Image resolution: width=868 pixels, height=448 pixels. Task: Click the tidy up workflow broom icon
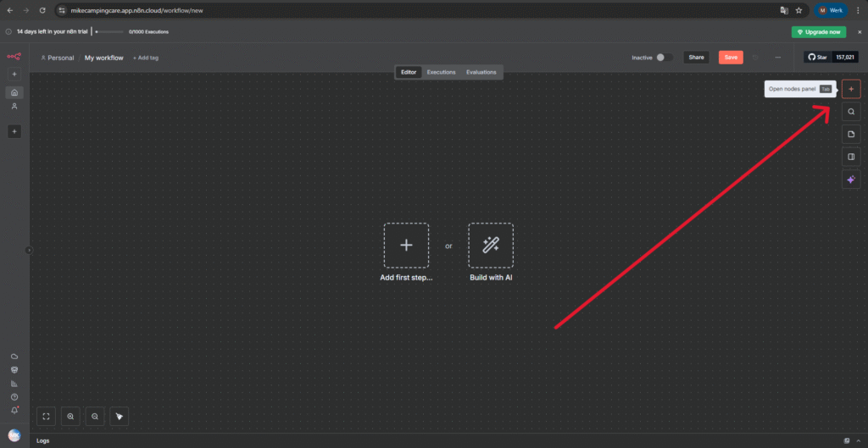(x=120, y=416)
